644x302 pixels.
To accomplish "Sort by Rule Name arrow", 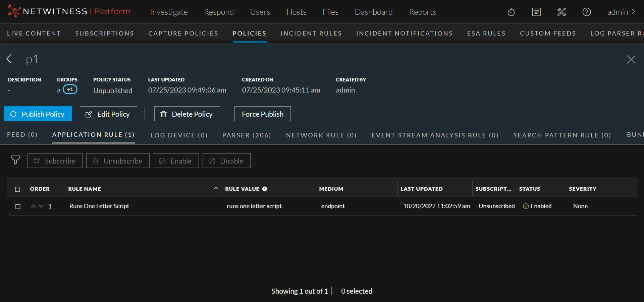I will tap(216, 189).
